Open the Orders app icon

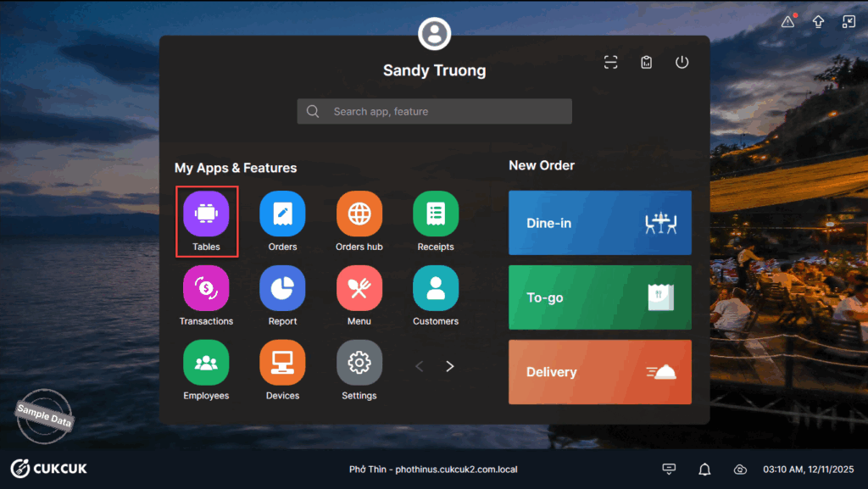(x=282, y=214)
